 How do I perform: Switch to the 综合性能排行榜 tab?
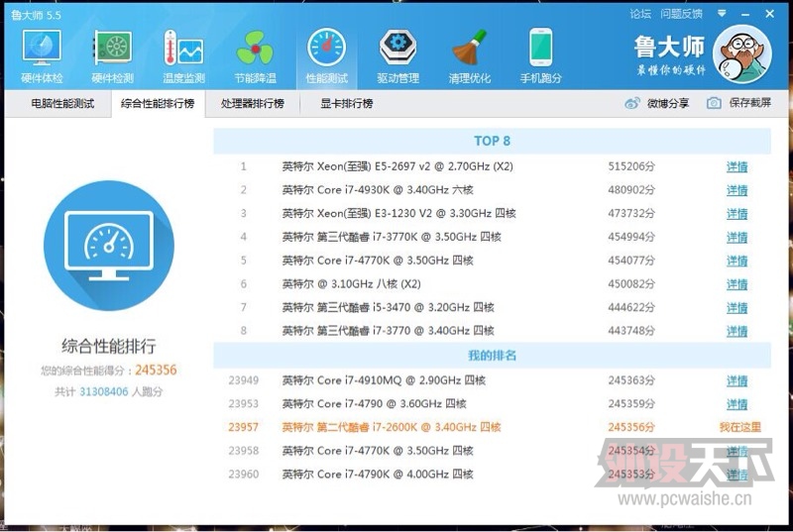click(x=158, y=104)
